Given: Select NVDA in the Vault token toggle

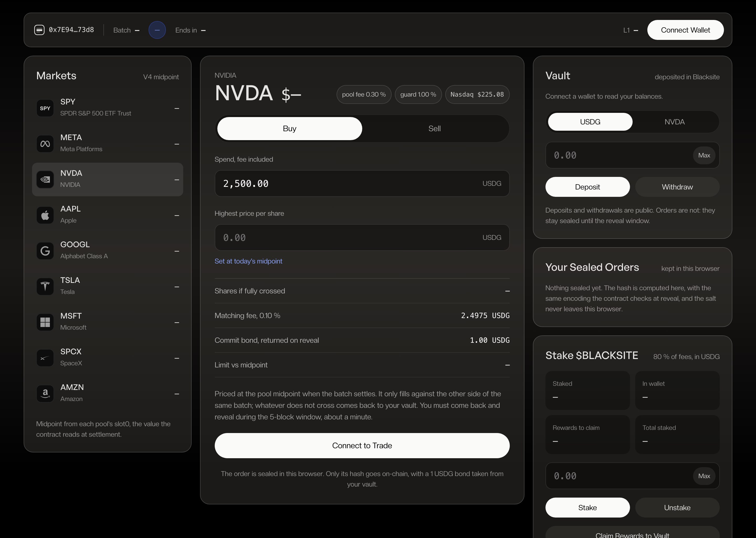Looking at the screenshot, I should pos(675,122).
